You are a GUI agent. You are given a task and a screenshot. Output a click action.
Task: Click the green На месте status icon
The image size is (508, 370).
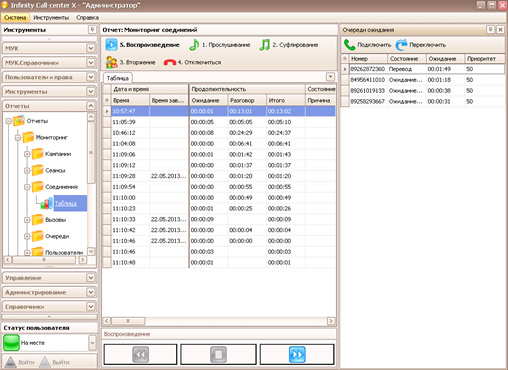[11, 343]
